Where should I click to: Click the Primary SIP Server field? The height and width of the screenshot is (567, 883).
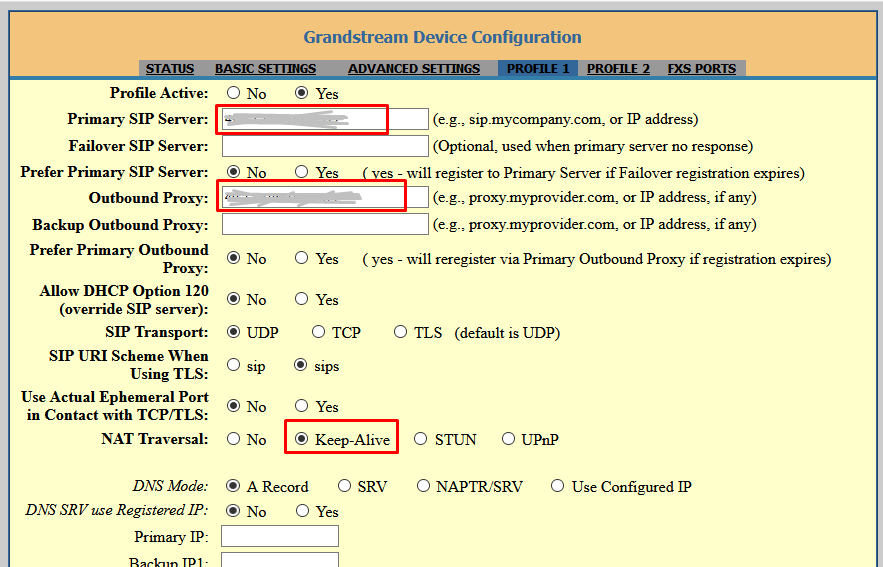[324, 119]
